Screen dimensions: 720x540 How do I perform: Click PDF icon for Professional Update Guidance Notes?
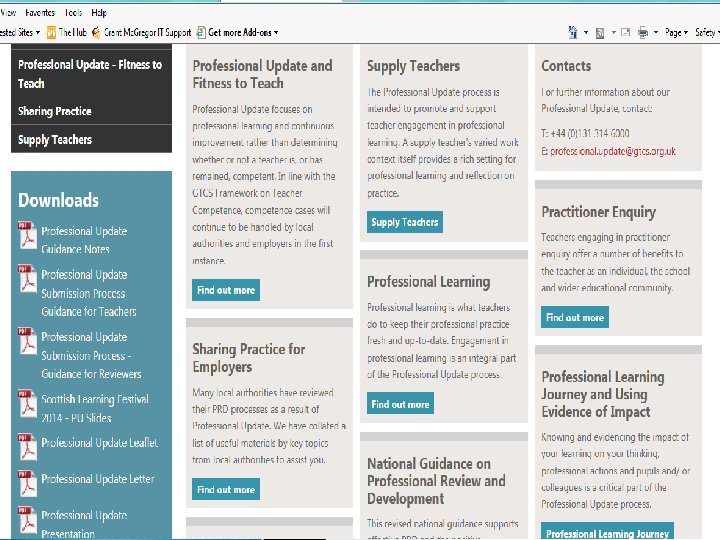(x=28, y=235)
